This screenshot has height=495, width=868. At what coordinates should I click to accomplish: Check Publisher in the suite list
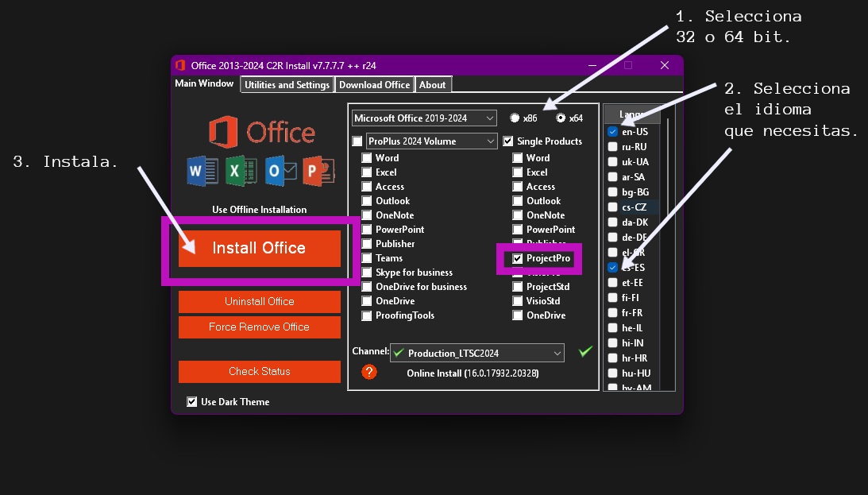point(366,244)
